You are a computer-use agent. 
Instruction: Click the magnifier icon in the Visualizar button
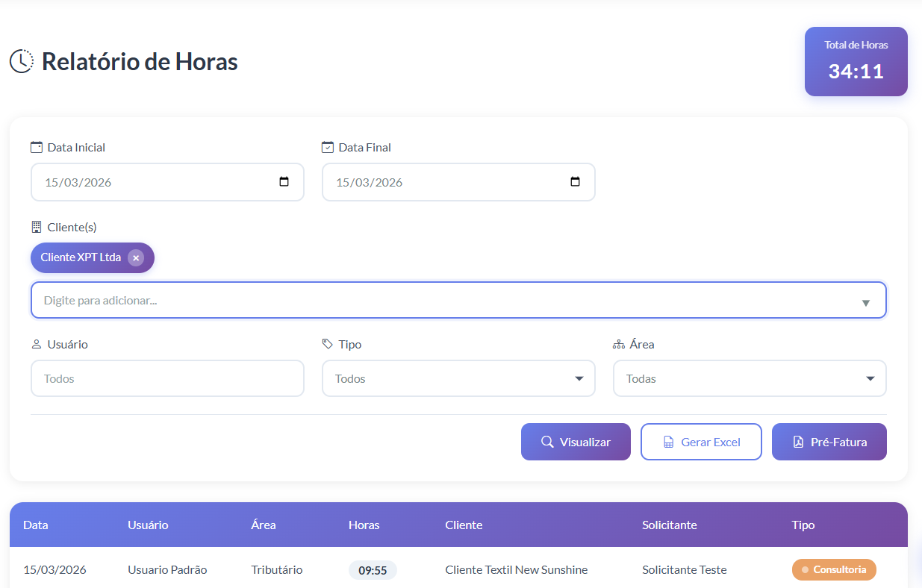click(547, 442)
